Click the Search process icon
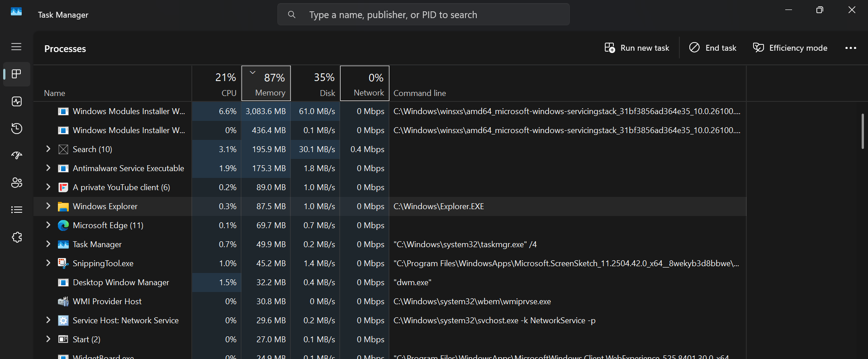Screen dimensions: 868x359 coord(63,149)
